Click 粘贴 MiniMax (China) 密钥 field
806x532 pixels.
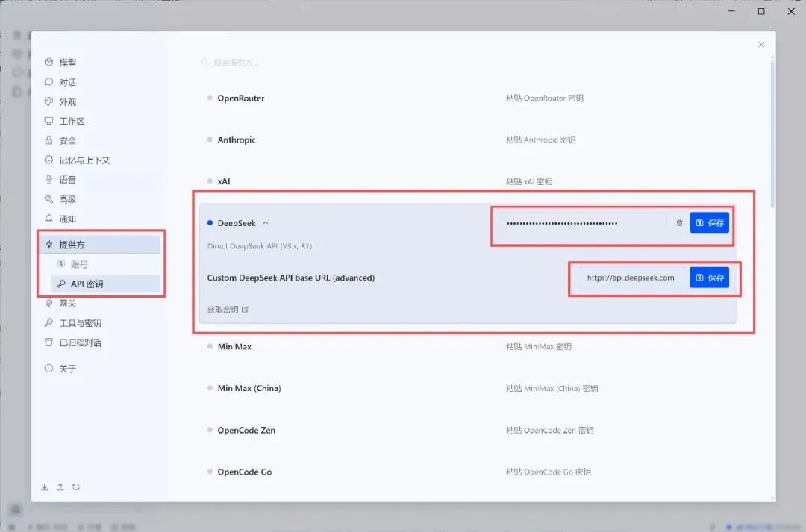(x=552, y=389)
